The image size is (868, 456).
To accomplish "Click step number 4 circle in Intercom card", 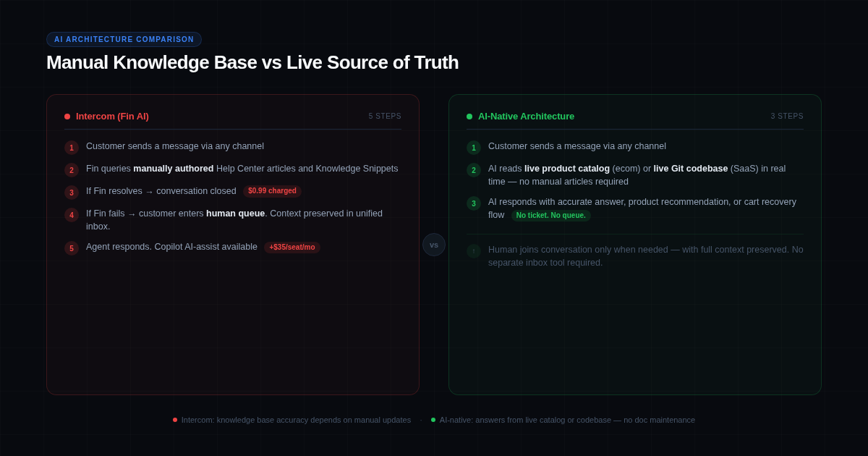I will pyautogui.click(x=72, y=215).
